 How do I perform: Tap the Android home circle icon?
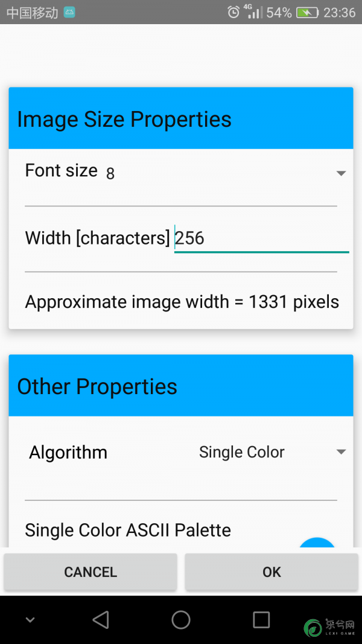180,620
